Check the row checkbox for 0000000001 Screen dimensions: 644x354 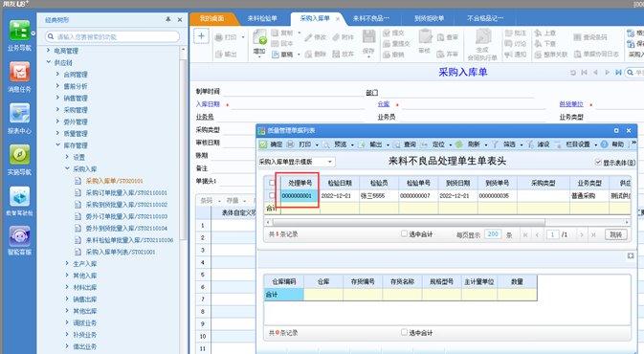tap(272, 195)
